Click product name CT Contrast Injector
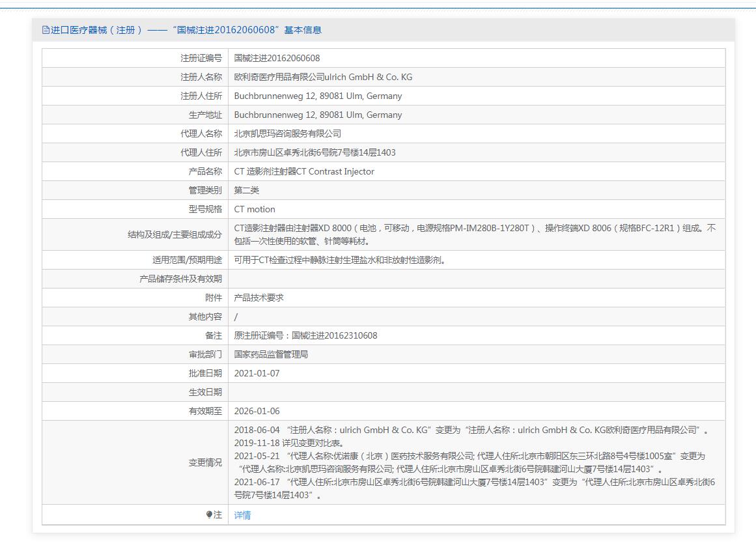756x549 pixels. [x=304, y=171]
